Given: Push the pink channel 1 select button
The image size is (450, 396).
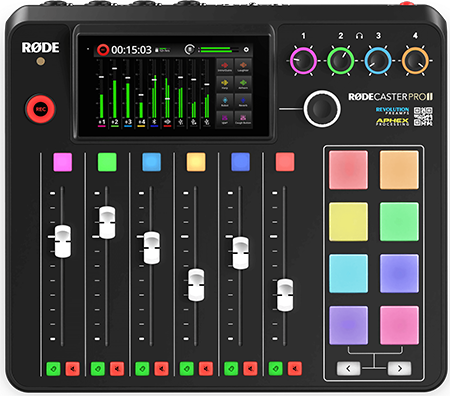Looking at the screenshot, I should tap(63, 162).
